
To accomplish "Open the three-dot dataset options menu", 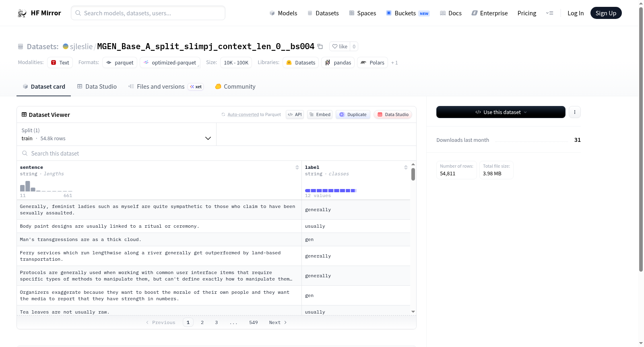I will pos(575,112).
